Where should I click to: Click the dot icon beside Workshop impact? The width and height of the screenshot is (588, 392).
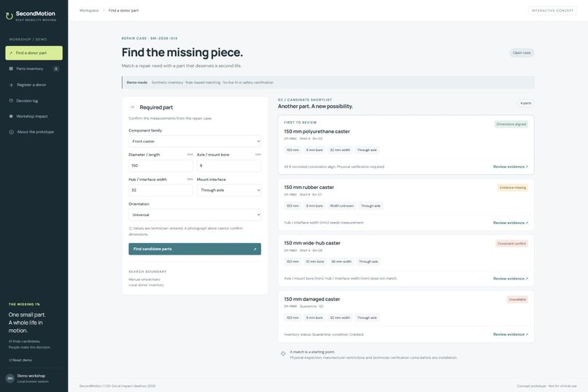(11, 116)
